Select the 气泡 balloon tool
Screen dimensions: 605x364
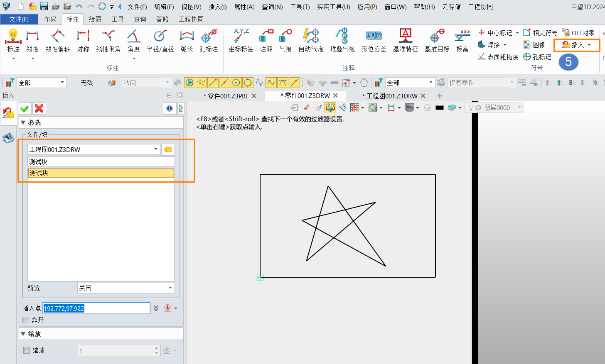285,41
